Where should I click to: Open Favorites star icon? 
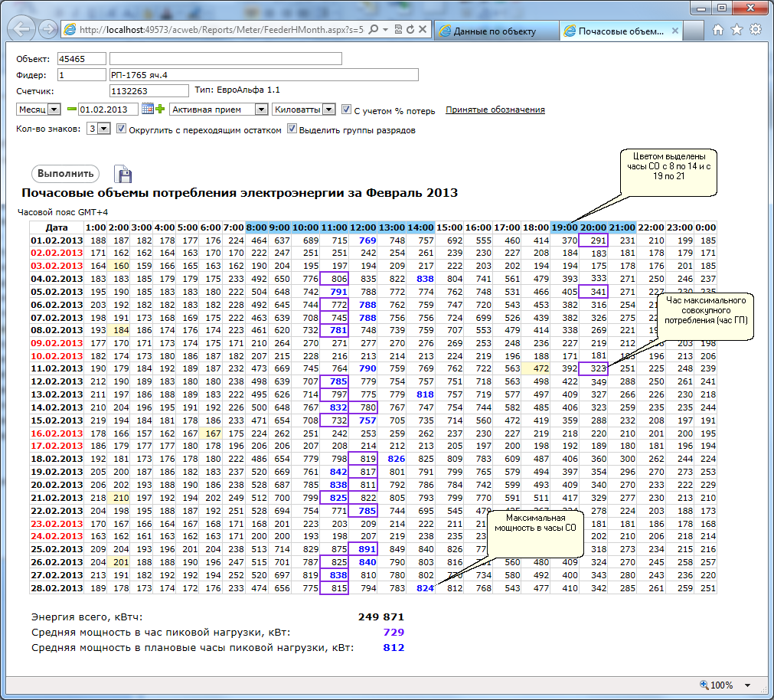pyautogui.click(x=737, y=30)
